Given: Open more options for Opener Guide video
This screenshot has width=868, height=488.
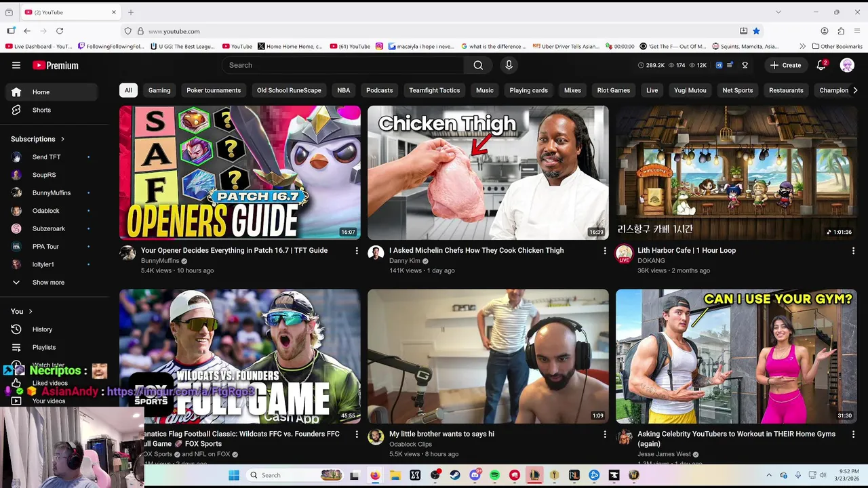Looking at the screenshot, I should [x=357, y=251].
